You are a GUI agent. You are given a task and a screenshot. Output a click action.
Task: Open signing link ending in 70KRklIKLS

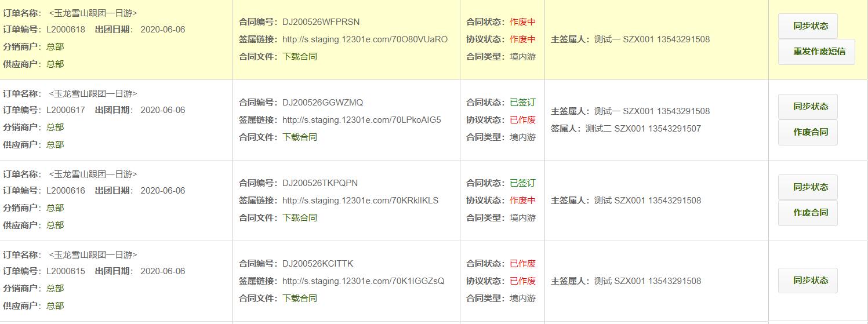[x=360, y=201]
